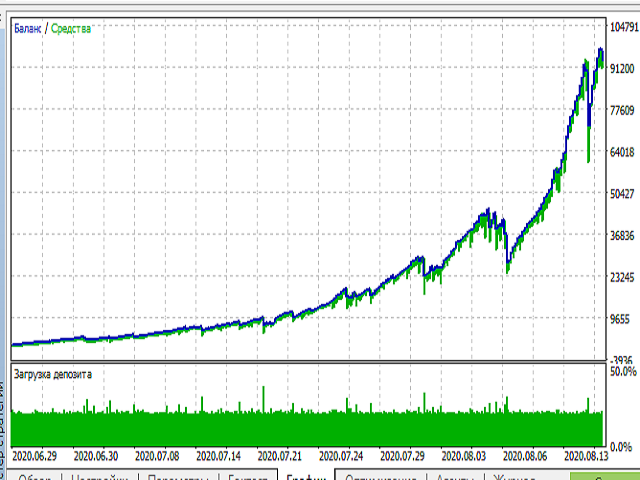This screenshot has height=480, width=640.
Task: Select the График tab
Action: click(306, 476)
